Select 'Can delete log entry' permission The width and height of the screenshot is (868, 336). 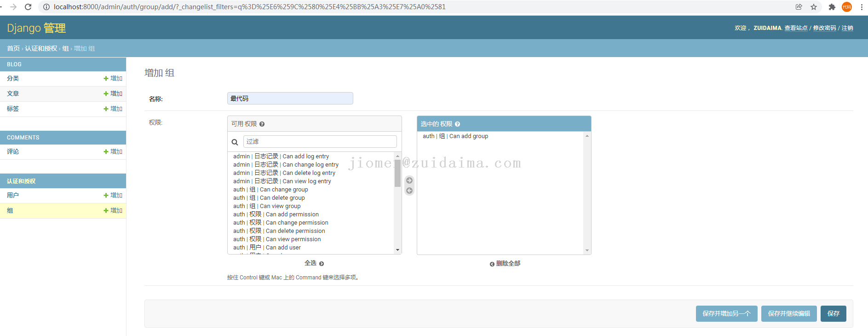click(x=284, y=173)
